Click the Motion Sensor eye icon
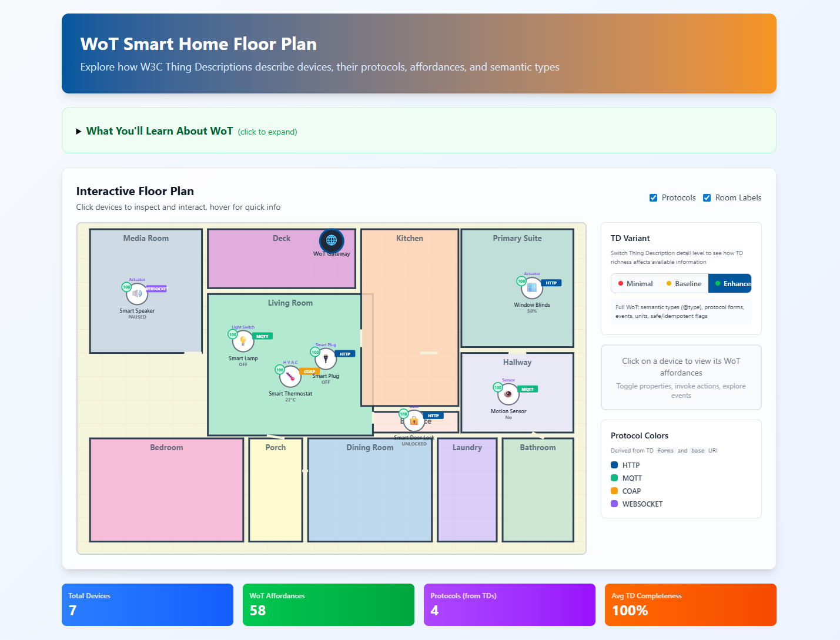This screenshot has height=640, width=840. 508,394
